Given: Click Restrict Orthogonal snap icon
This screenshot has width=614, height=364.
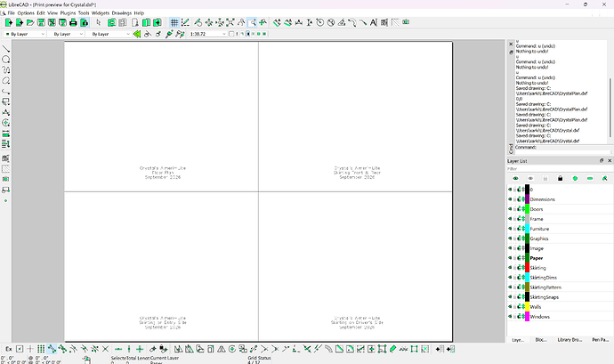Looking at the screenshot, I should point(140,349).
